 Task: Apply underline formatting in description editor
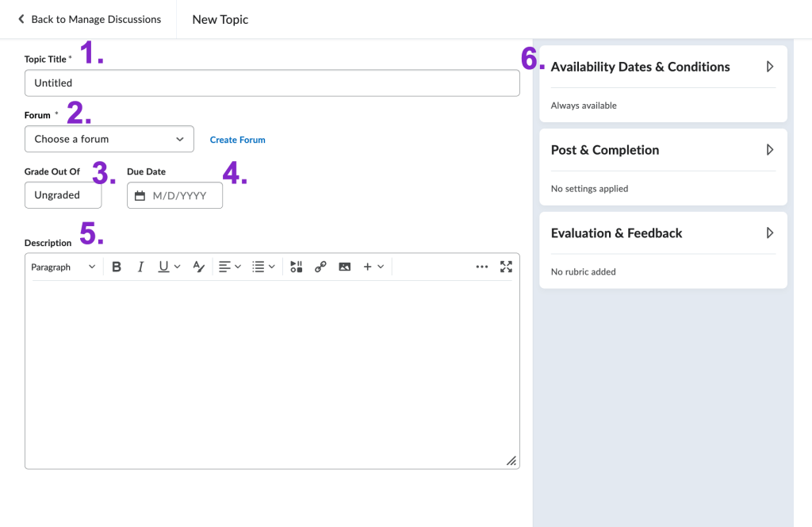tap(163, 267)
